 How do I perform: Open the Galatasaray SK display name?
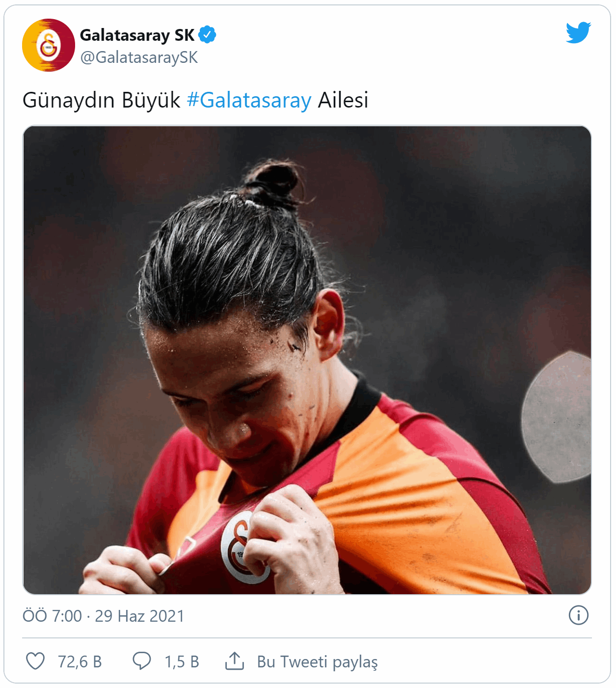point(137,35)
